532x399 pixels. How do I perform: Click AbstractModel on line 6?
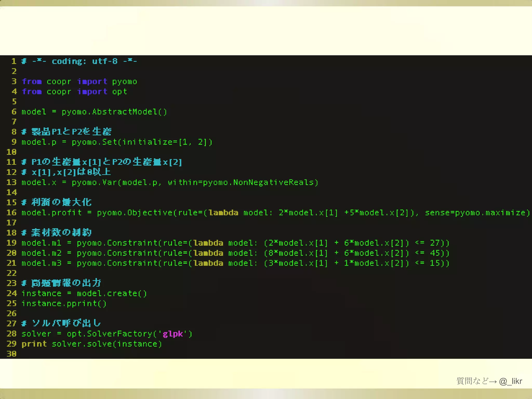[125, 112]
